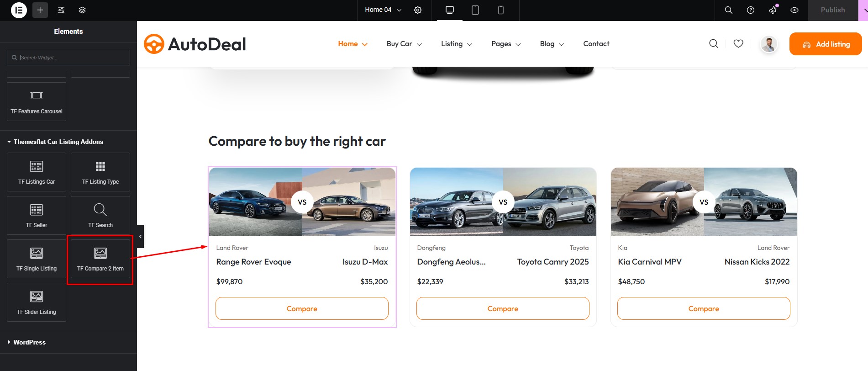This screenshot has width=868, height=371.
Task: Open the wishlist heart icon
Action: (738, 43)
